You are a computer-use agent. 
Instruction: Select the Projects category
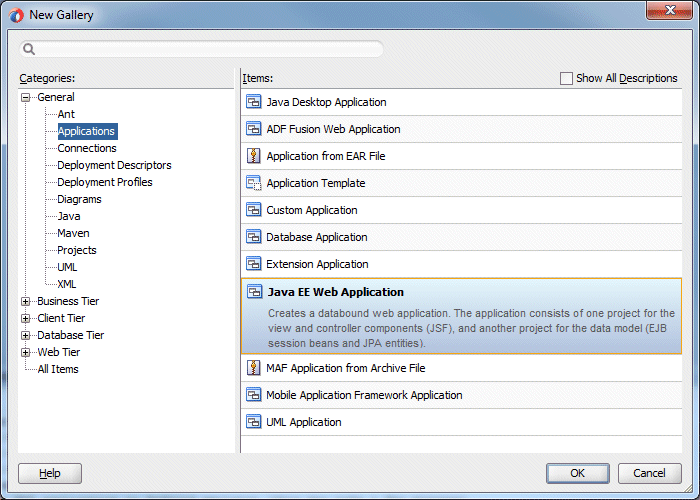(77, 250)
